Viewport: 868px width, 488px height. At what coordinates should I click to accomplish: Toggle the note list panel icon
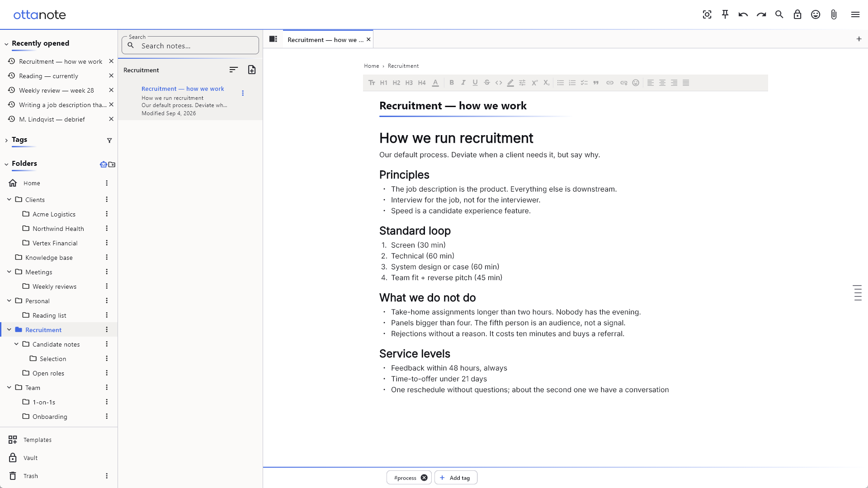tap(273, 39)
